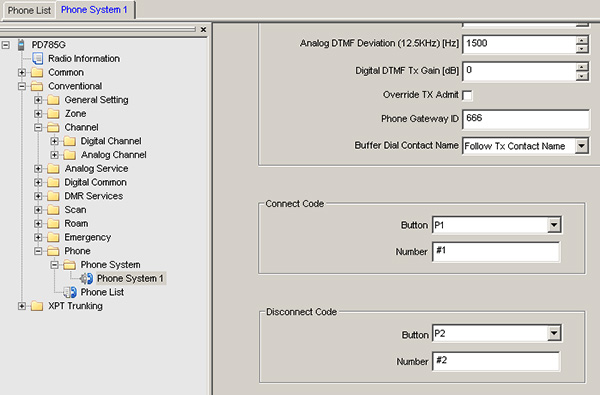Click the Emergency folder icon
This screenshot has height=395, width=600.
coord(53,237)
